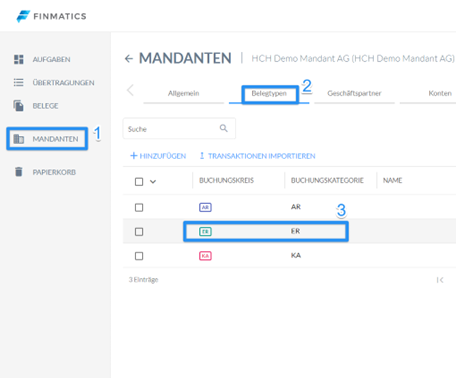Click the magnifier search icon
This screenshot has height=379, width=457.
click(224, 128)
